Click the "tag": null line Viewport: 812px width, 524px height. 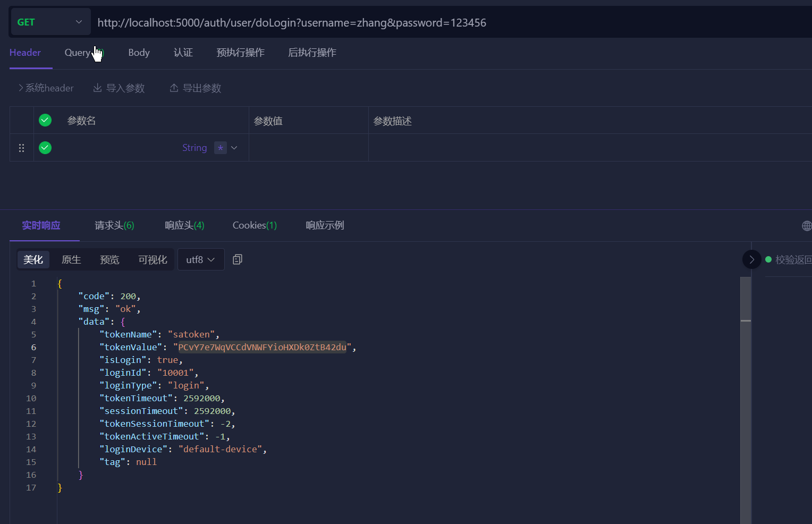coord(128,462)
